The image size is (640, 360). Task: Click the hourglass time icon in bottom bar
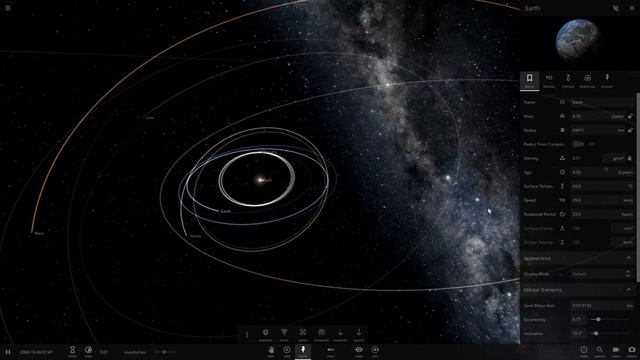[72, 351]
